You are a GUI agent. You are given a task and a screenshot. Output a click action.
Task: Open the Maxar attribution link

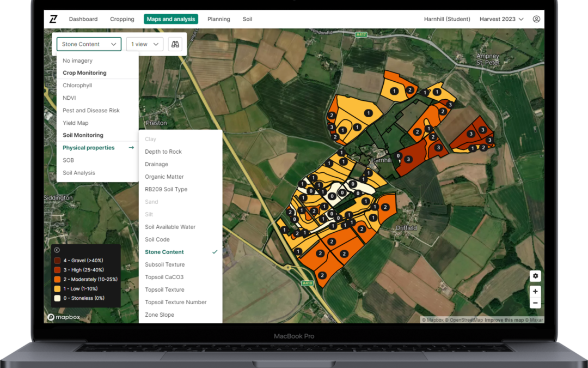(534, 320)
